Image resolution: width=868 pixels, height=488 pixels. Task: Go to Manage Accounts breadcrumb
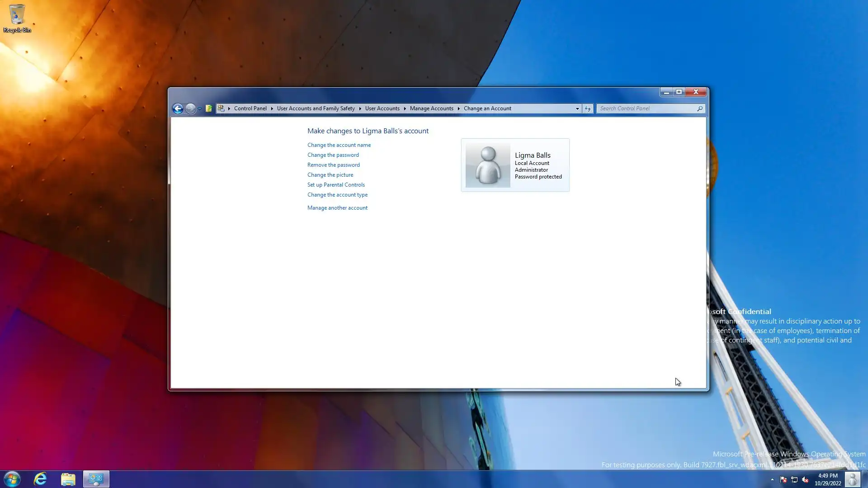click(x=431, y=108)
